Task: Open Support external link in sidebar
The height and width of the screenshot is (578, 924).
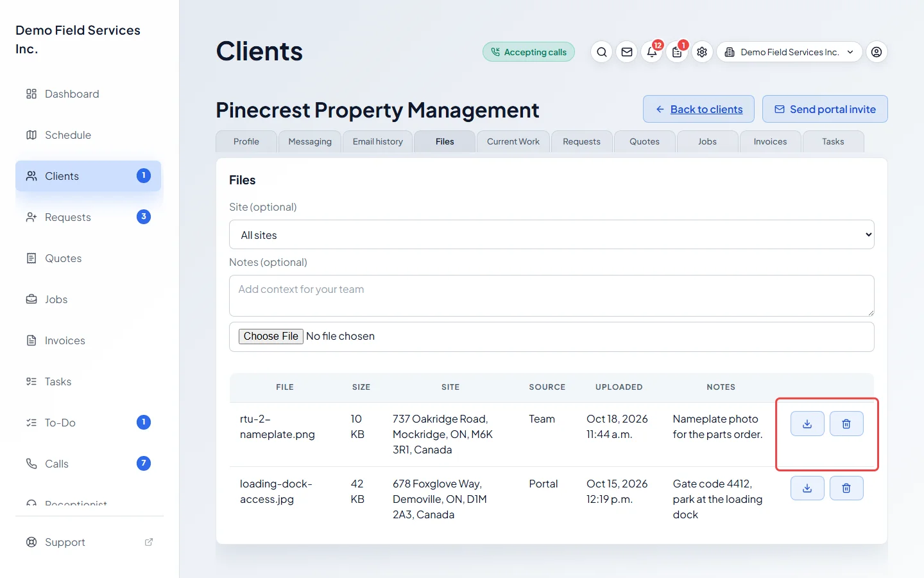Action: coord(89,542)
